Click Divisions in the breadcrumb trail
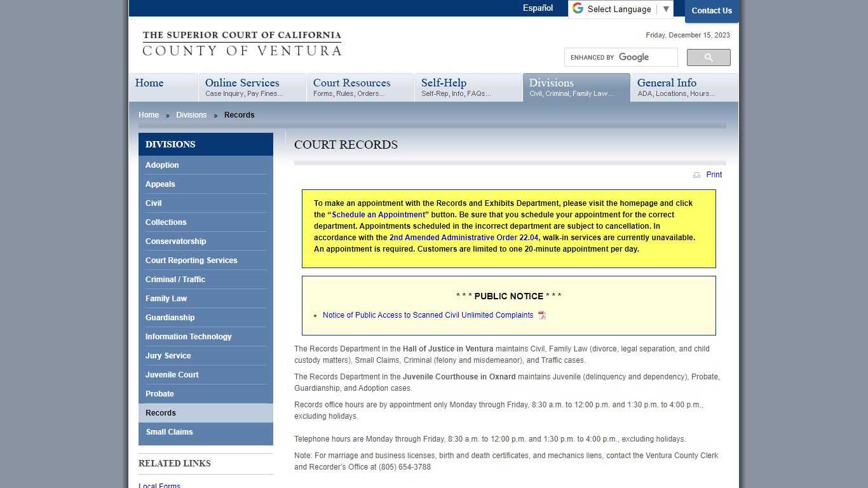 (x=191, y=115)
